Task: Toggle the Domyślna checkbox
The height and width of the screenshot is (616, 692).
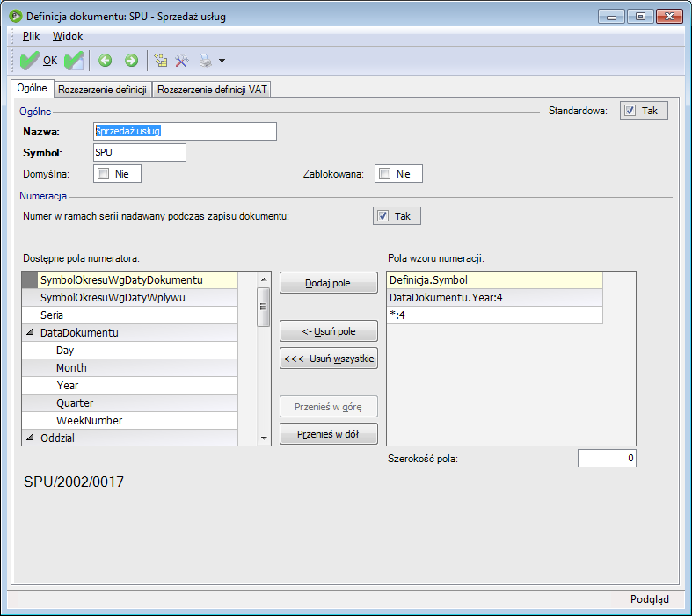Action: coord(103,174)
